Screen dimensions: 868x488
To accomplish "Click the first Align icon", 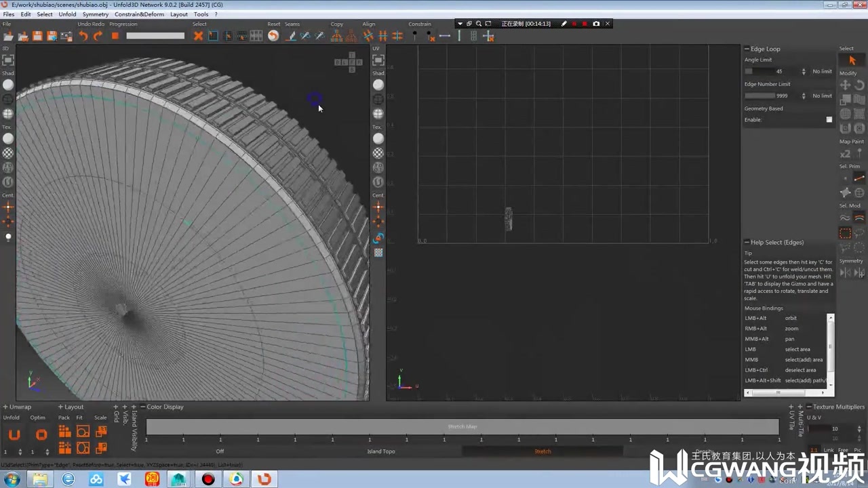I will [x=368, y=36].
